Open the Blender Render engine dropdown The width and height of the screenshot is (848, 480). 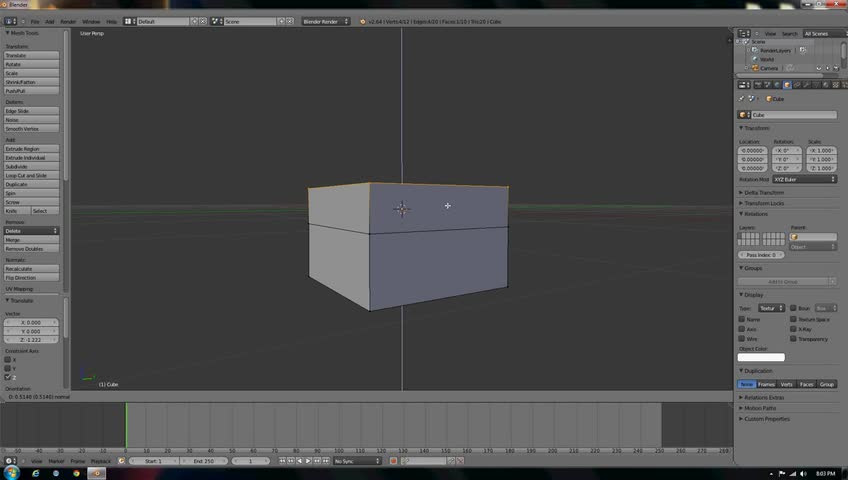pyautogui.click(x=326, y=22)
